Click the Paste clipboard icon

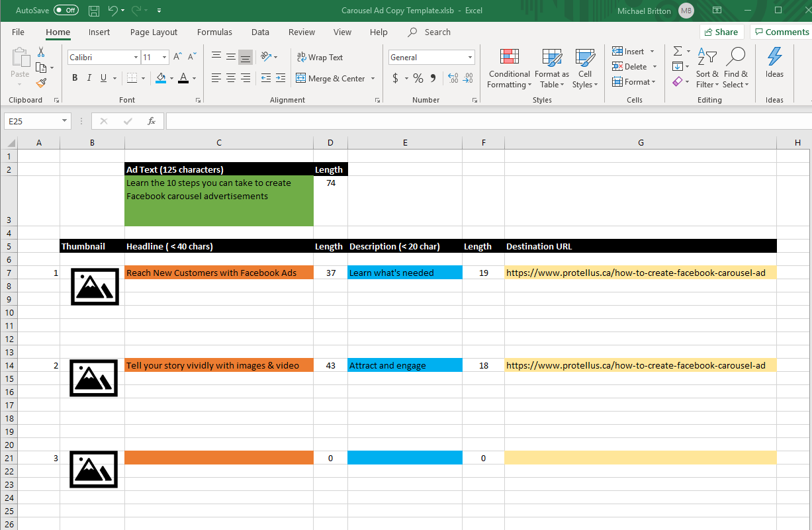pos(20,58)
